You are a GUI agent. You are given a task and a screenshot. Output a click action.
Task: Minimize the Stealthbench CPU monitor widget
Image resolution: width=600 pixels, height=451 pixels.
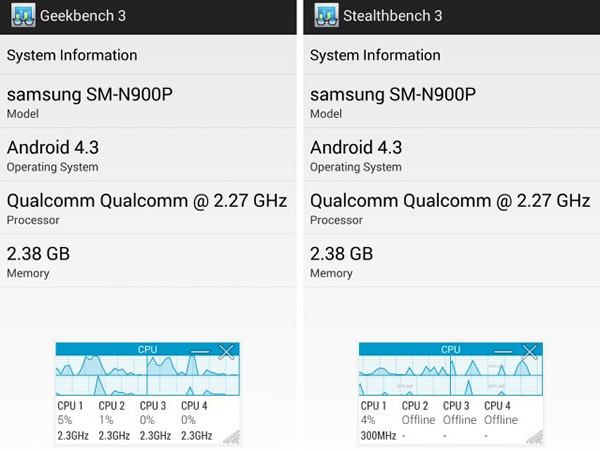tap(503, 351)
